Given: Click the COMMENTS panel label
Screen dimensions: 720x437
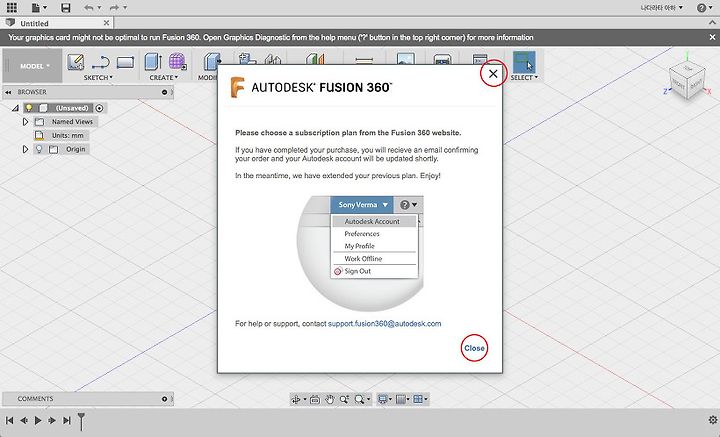Looking at the screenshot, I should (x=35, y=399).
